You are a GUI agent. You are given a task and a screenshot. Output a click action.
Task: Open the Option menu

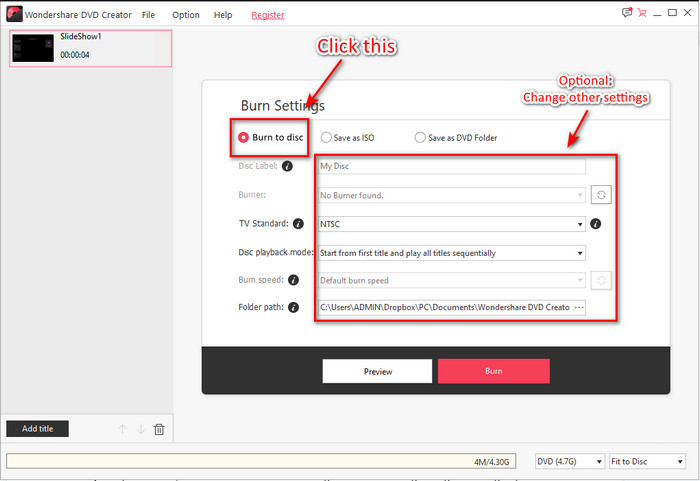(x=186, y=15)
